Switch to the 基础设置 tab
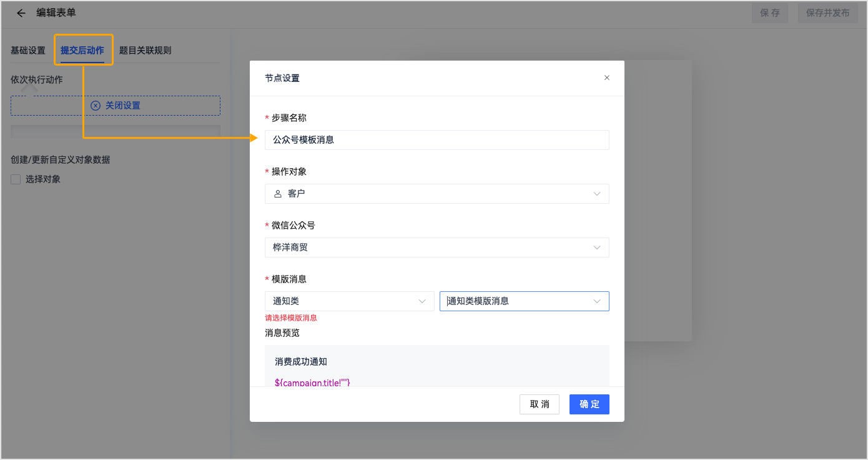 pos(28,51)
